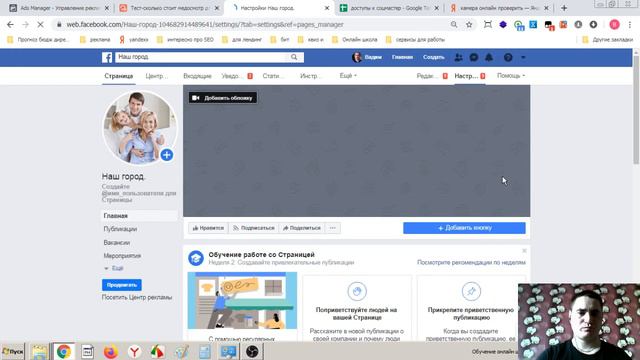
Task: Click Посмотрите рекомендации по неделям link
Action: coord(471,262)
